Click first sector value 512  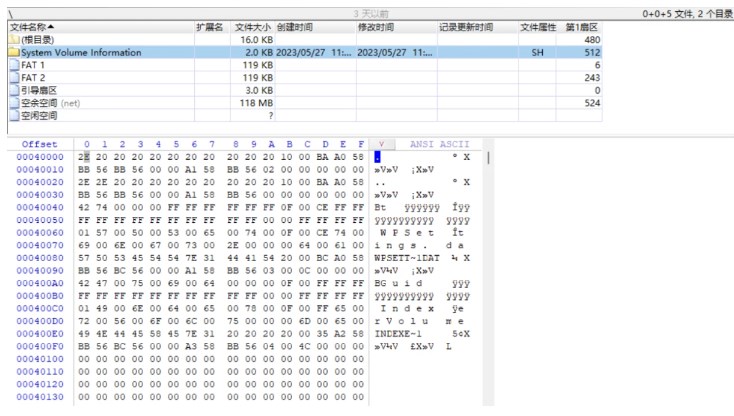point(592,52)
